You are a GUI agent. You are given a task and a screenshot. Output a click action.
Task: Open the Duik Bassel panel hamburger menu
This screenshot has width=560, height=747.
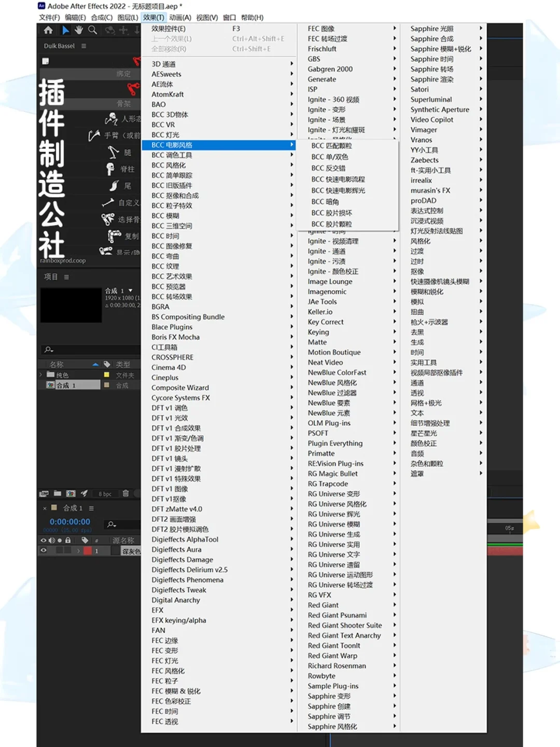click(x=83, y=46)
